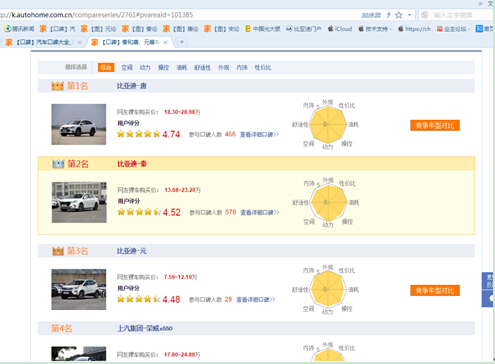Focus the address bar URL field
495x364 pixels.
[180, 15]
